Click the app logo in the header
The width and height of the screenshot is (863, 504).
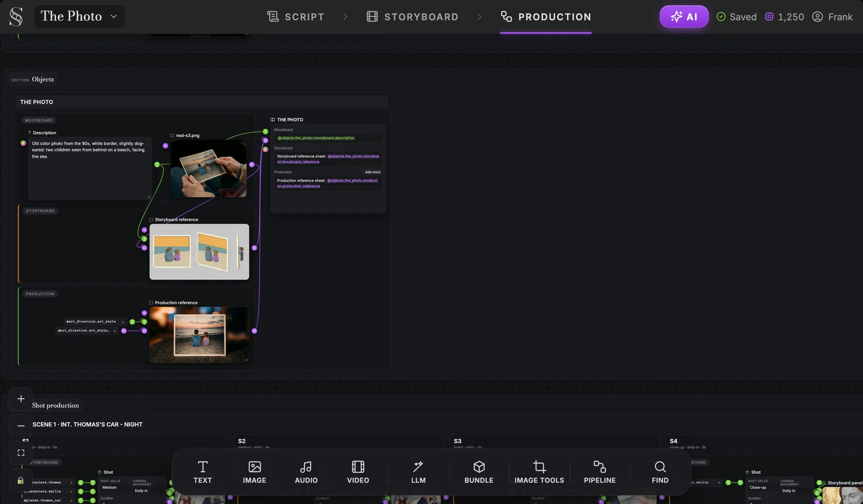16,17
